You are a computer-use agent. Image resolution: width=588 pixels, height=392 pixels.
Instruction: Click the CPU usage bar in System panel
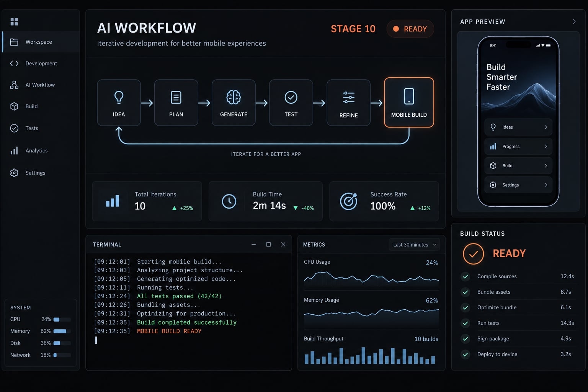pyautogui.click(x=62, y=319)
